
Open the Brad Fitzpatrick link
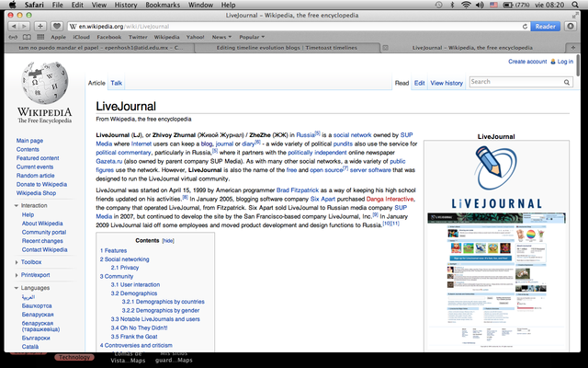tap(298, 190)
